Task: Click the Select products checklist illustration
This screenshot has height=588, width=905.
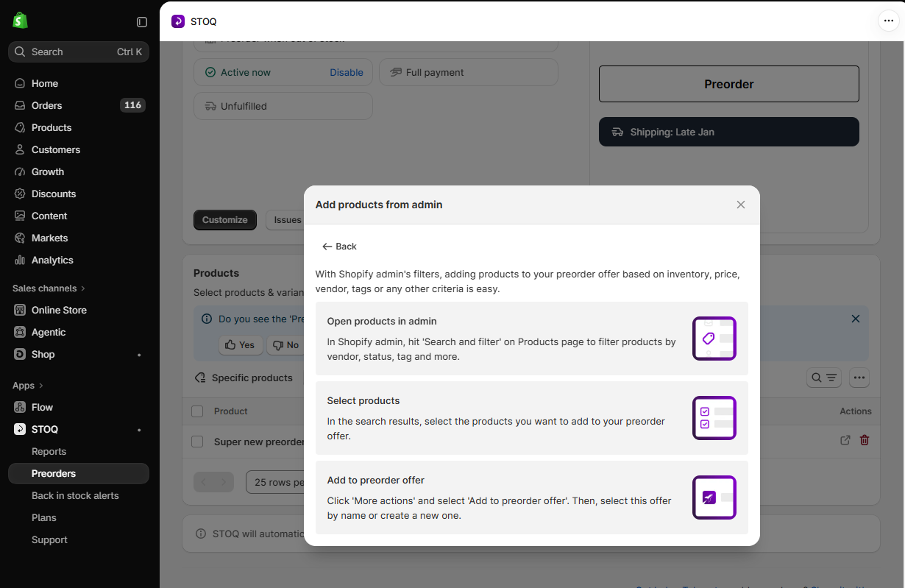Action: [x=714, y=418]
